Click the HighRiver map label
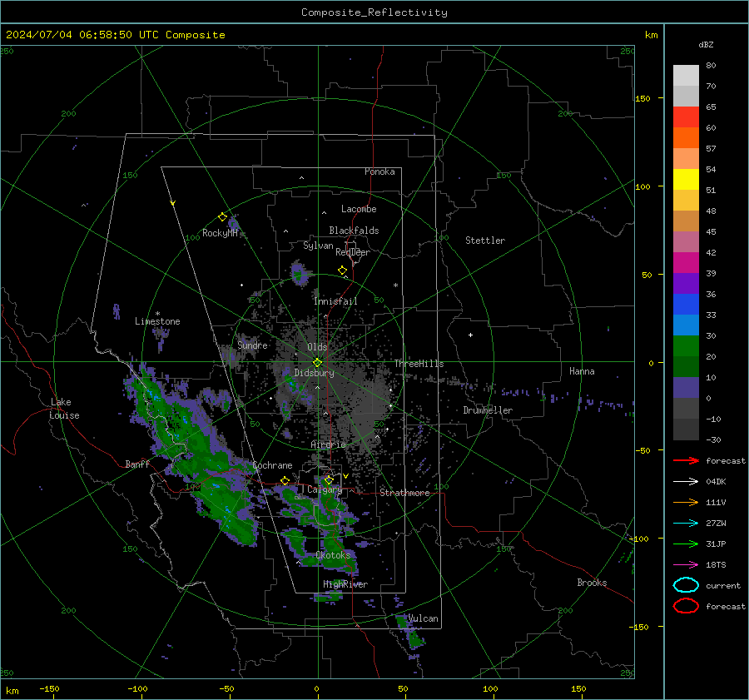 pos(345,584)
